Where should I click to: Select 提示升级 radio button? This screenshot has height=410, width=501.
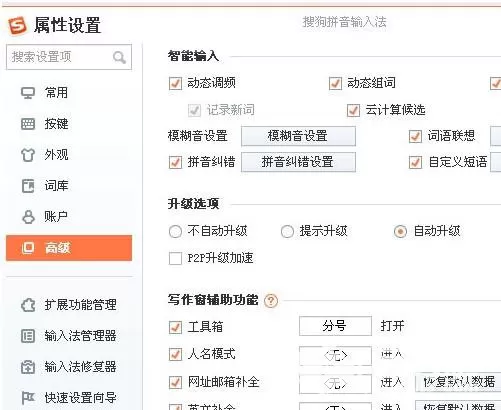pyautogui.click(x=287, y=231)
